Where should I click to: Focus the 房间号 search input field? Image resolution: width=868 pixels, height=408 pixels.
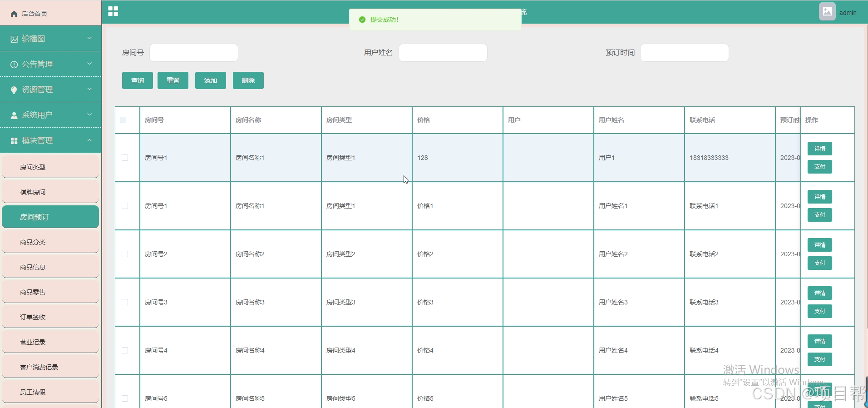click(194, 53)
